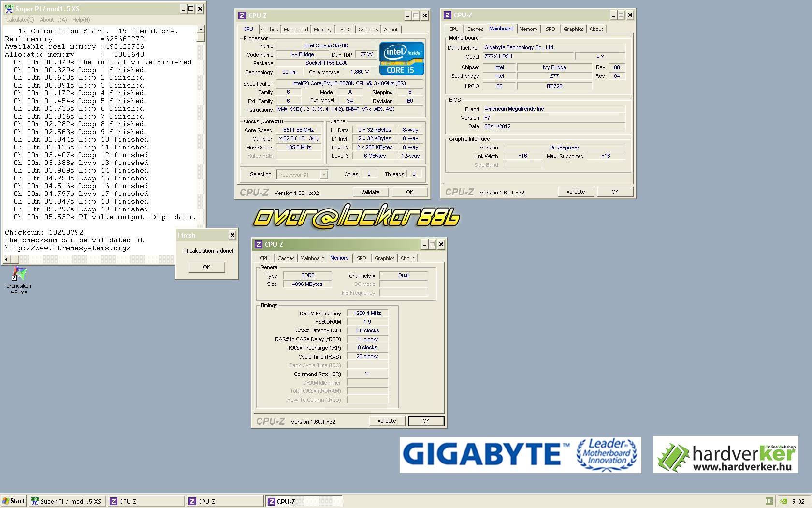Select Caches tab in CPU-Z Memory window
Image resolution: width=812 pixels, height=508 pixels.
click(286, 258)
